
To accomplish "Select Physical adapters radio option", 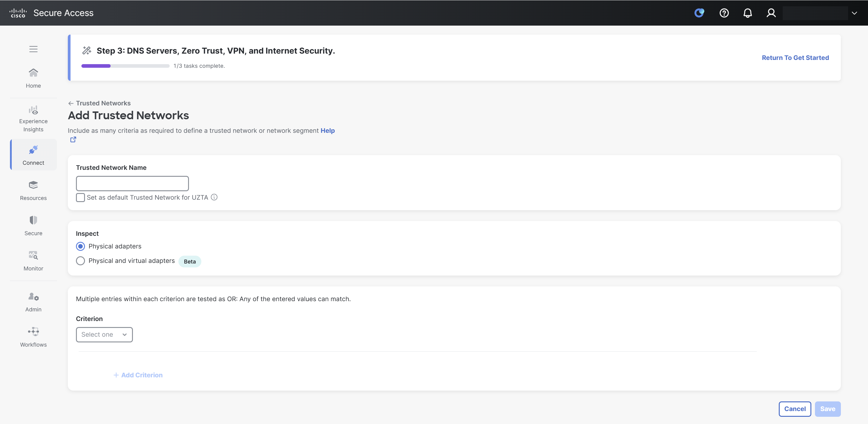I will click(80, 246).
